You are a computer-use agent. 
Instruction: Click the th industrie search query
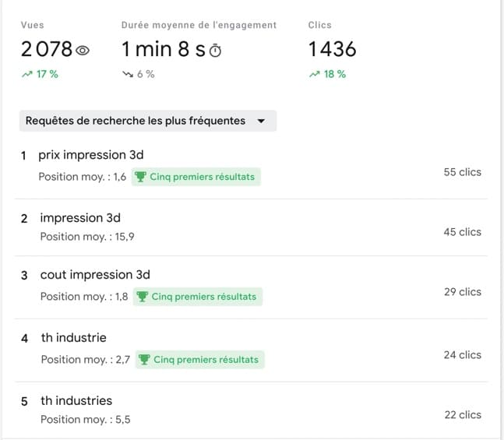74,338
